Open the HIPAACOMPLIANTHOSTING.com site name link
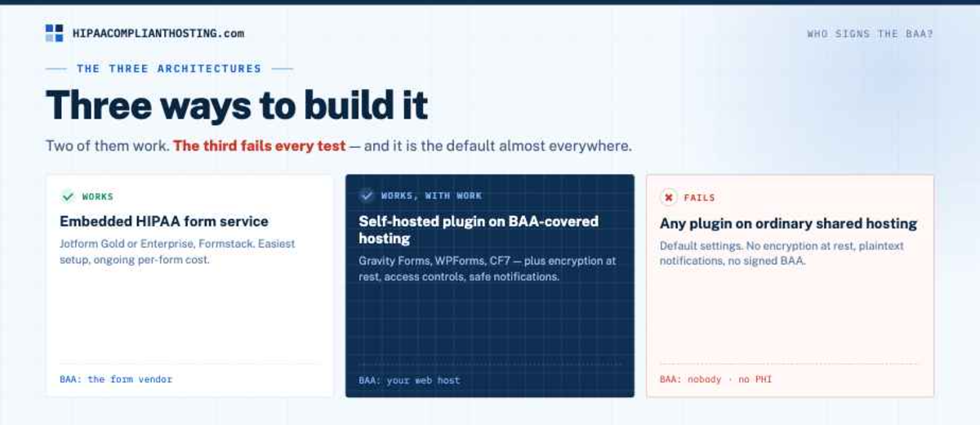The image size is (980, 425). [x=158, y=34]
